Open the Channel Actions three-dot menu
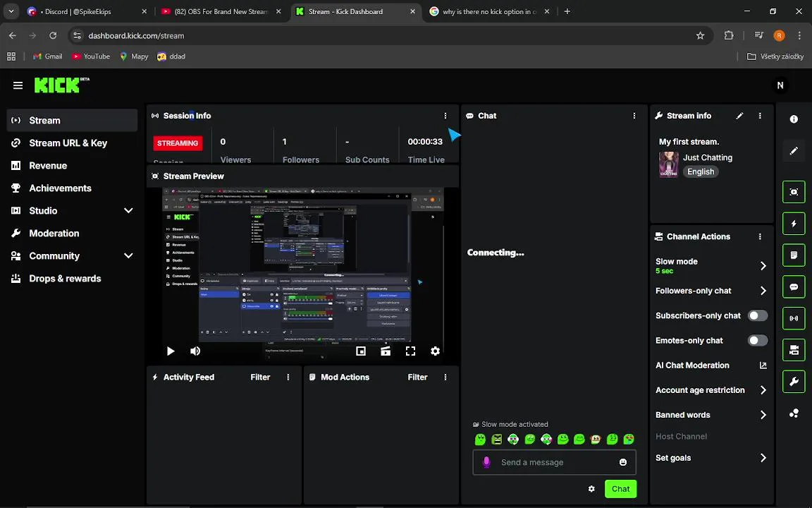 click(760, 236)
